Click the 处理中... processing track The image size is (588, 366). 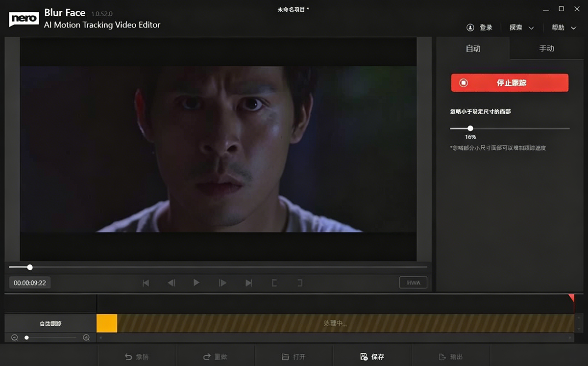pyautogui.click(x=345, y=323)
